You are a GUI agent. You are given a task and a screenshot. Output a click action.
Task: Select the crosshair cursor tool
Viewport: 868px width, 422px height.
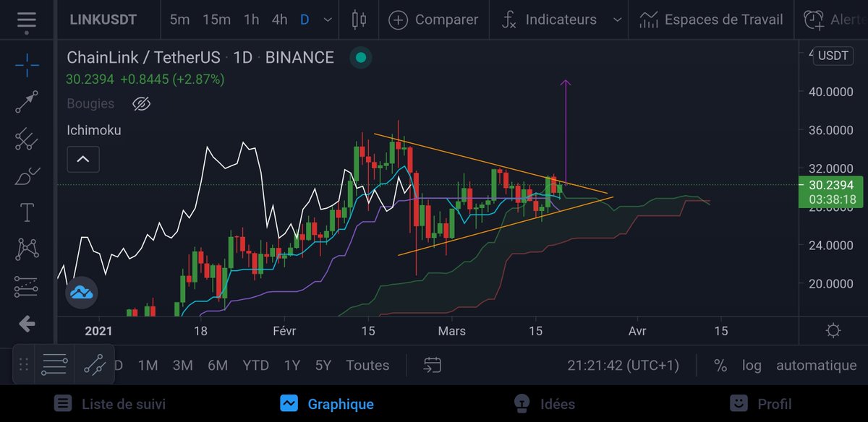(27, 64)
